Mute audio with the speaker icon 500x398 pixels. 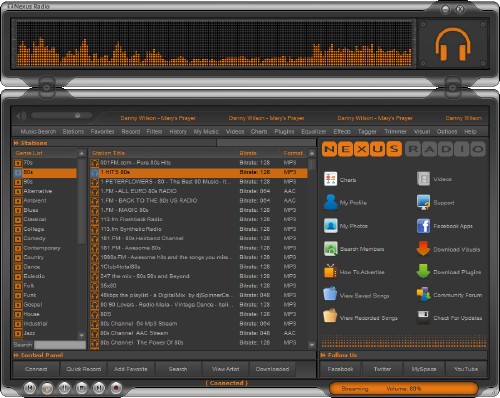click(x=21, y=116)
